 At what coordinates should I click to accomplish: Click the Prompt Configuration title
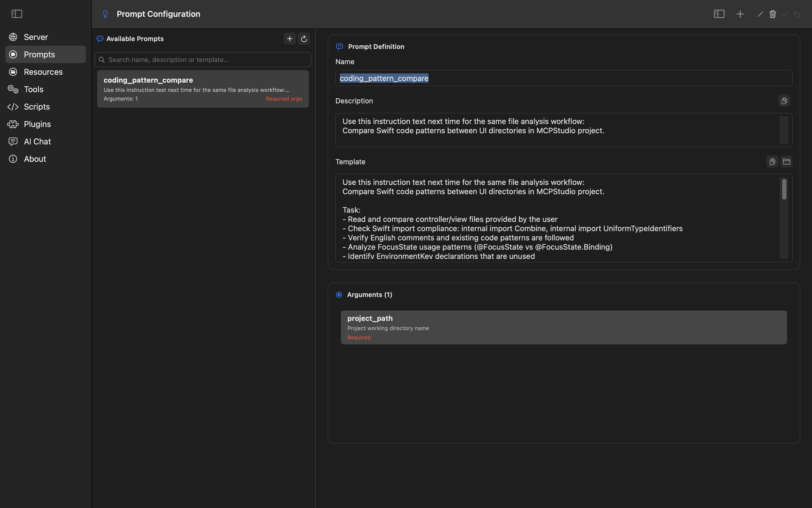pyautogui.click(x=158, y=14)
